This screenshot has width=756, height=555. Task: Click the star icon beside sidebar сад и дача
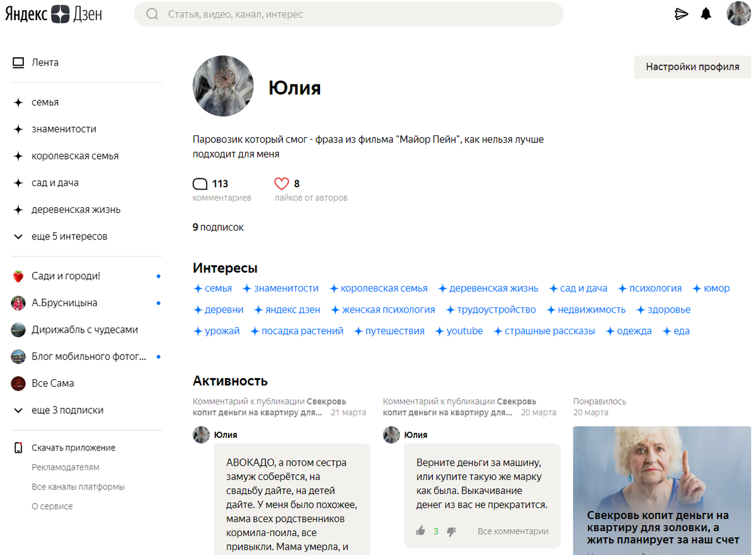click(18, 183)
